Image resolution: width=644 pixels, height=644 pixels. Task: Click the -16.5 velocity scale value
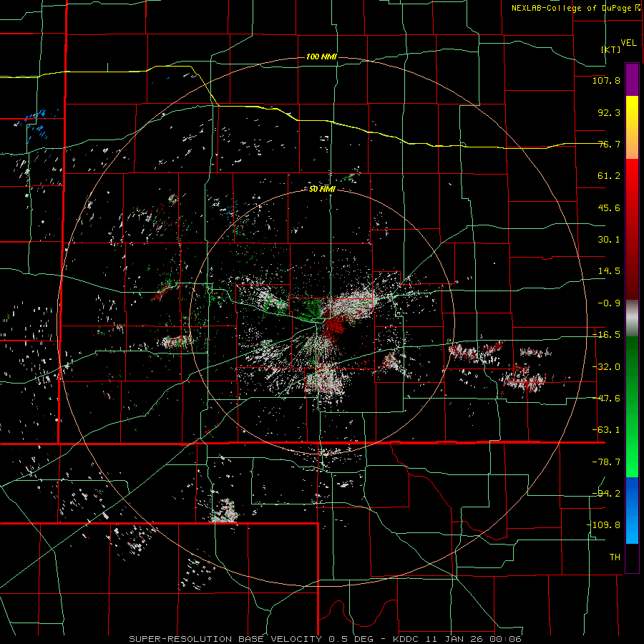(x=606, y=335)
